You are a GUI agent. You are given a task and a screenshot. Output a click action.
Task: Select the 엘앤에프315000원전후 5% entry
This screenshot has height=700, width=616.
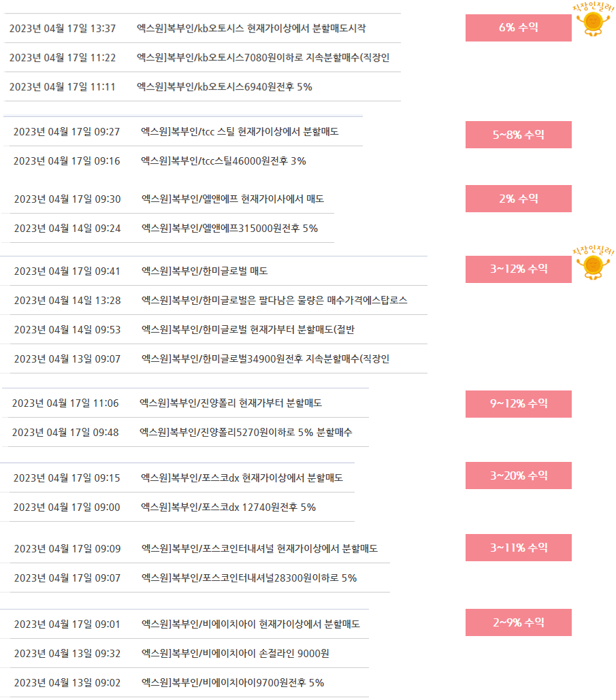pyautogui.click(x=167, y=228)
